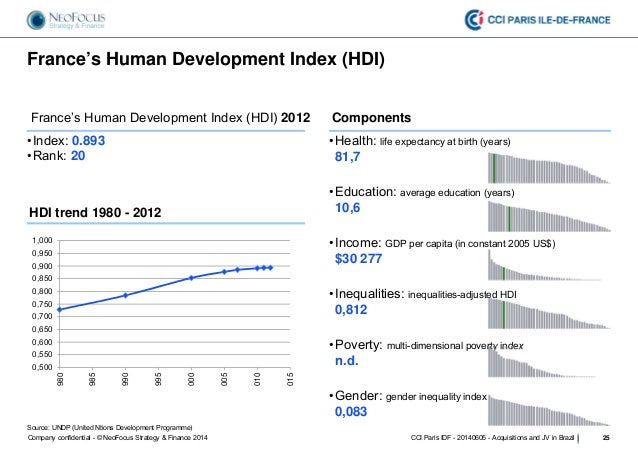Click the x-axis label for 1985
The height and width of the screenshot is (451, 638).
(x=92, y=379)
